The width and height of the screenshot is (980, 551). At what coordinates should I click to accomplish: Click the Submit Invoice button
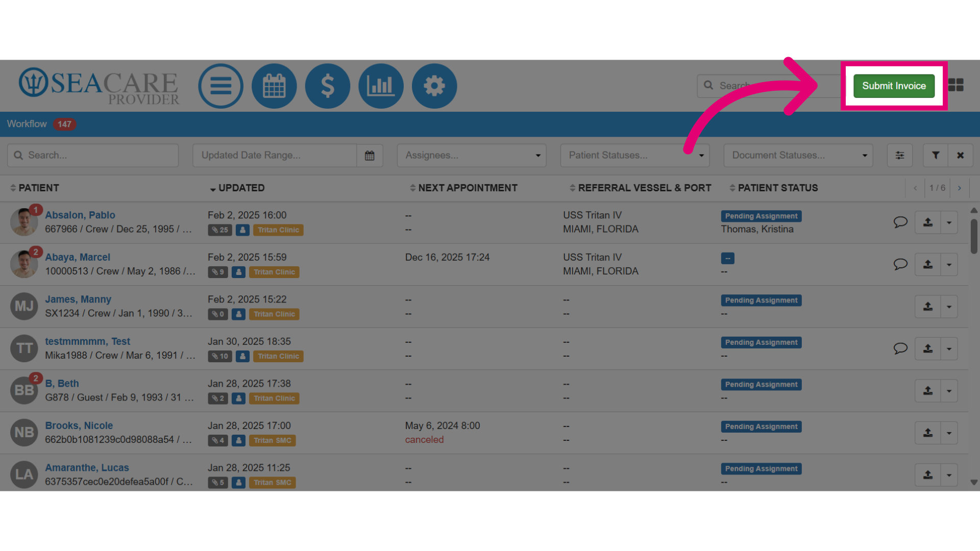(894, 86)
